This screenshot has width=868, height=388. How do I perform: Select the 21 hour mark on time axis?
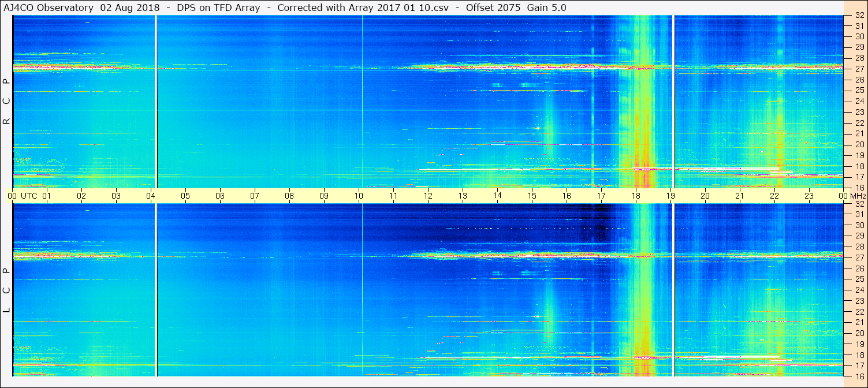(740, 196)
